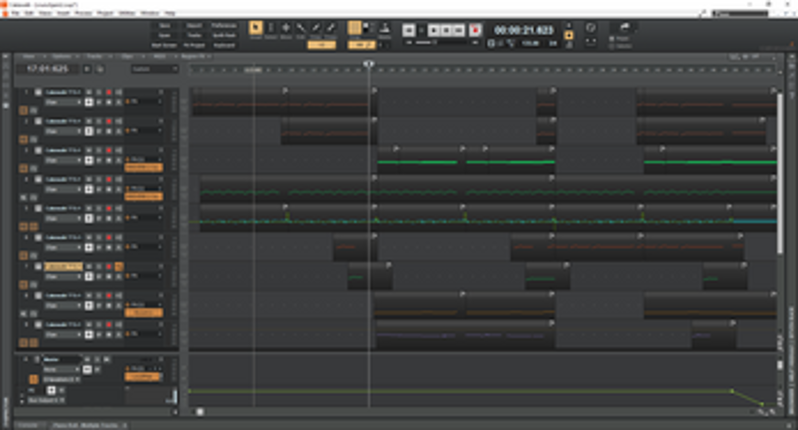Open the Region FX menu
This screenshot has width=798, height=430.
[x=192, y=56]
